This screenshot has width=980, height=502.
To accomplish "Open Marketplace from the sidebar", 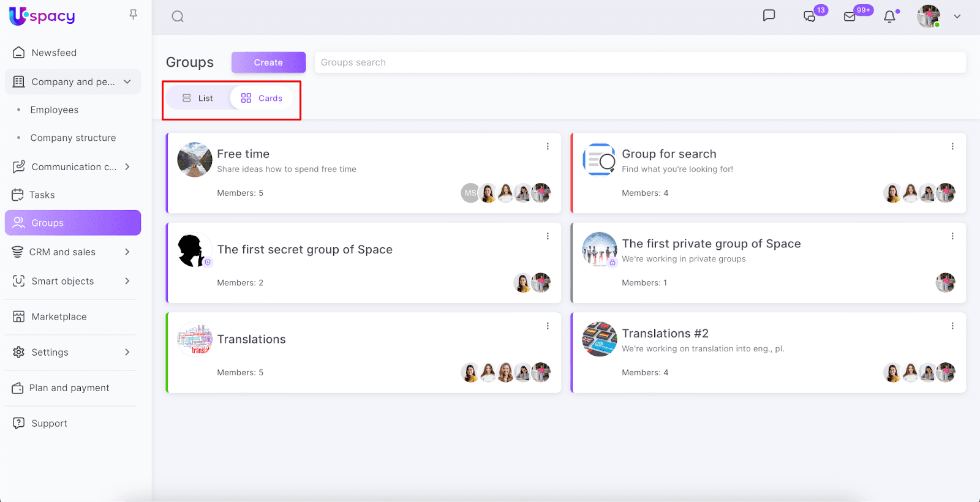I will (x=59, y=317).
